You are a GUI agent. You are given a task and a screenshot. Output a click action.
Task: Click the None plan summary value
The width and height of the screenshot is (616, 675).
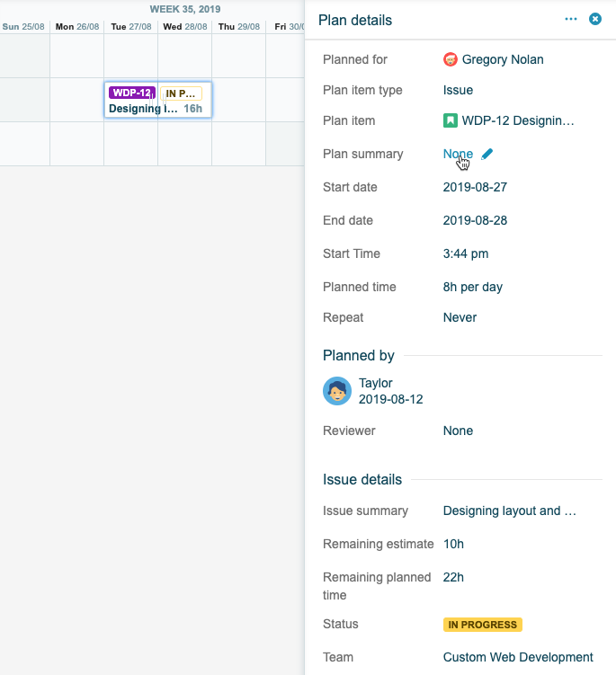[458, 154]
